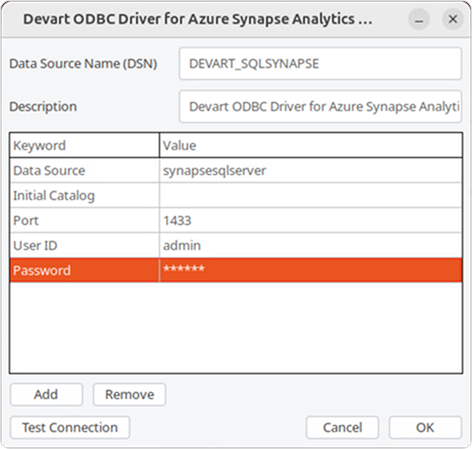The image size is (472, 449).
Task: Close the ODBC driver dialog window
Action: pos(453,19)
